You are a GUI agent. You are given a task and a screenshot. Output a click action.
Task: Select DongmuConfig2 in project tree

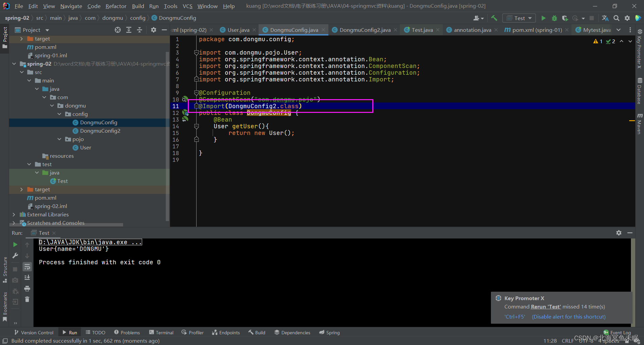[x=100, y=131]
